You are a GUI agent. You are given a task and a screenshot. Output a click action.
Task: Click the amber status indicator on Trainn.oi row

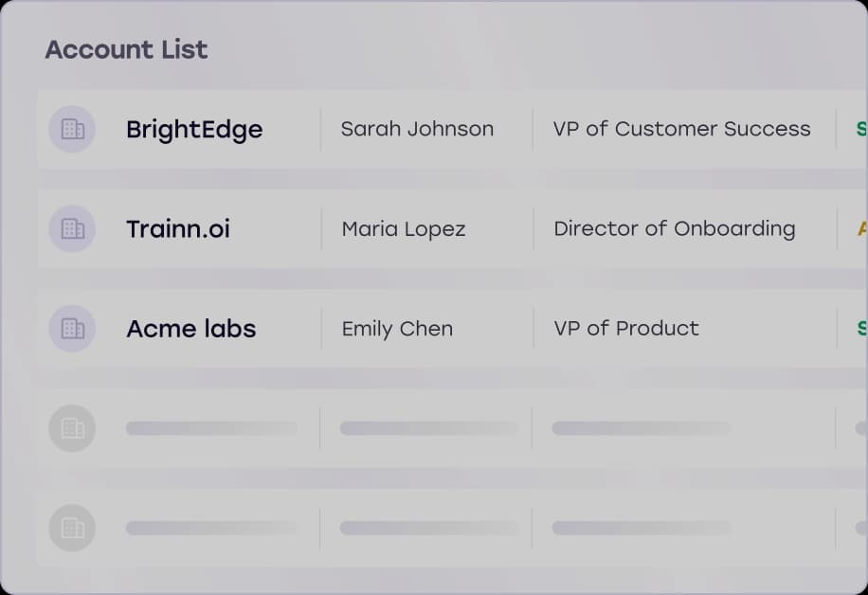pos(862,228)
